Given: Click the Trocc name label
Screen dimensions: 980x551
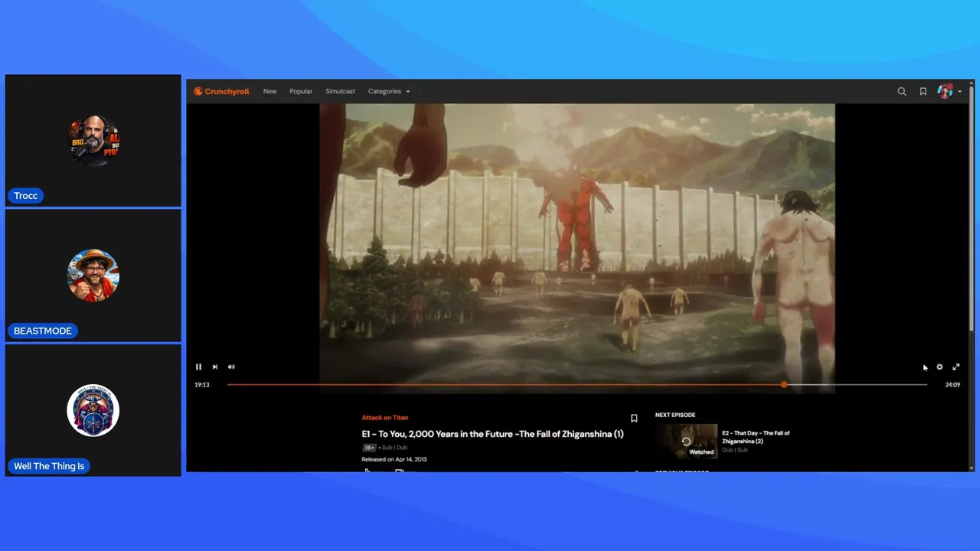Looking at the screenshot, I should coord(25,196).
